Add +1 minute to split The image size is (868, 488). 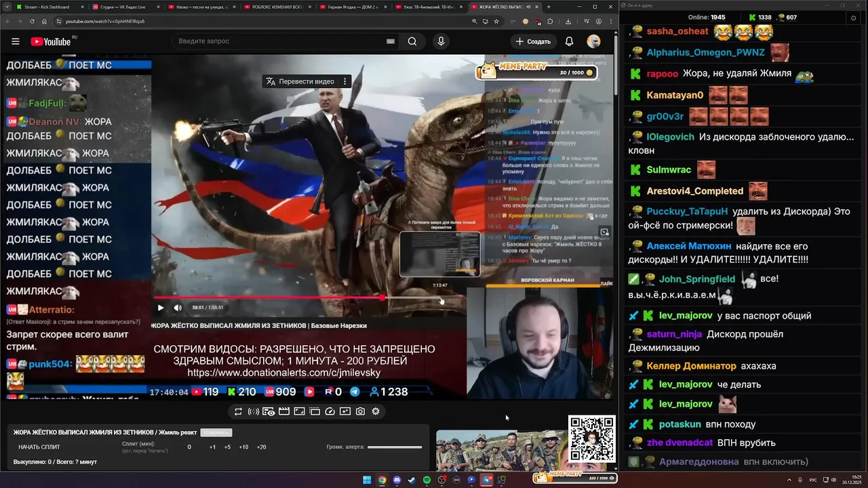[212, 447]
